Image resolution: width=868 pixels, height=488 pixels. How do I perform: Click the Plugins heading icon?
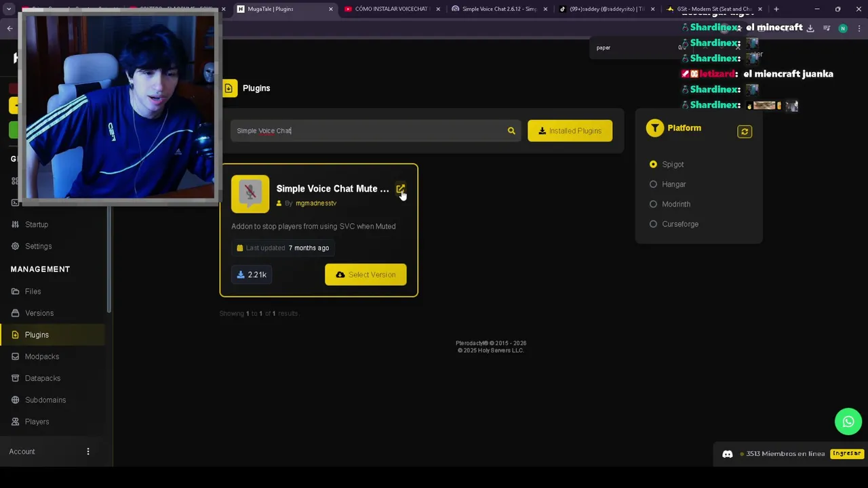(229, 88)
